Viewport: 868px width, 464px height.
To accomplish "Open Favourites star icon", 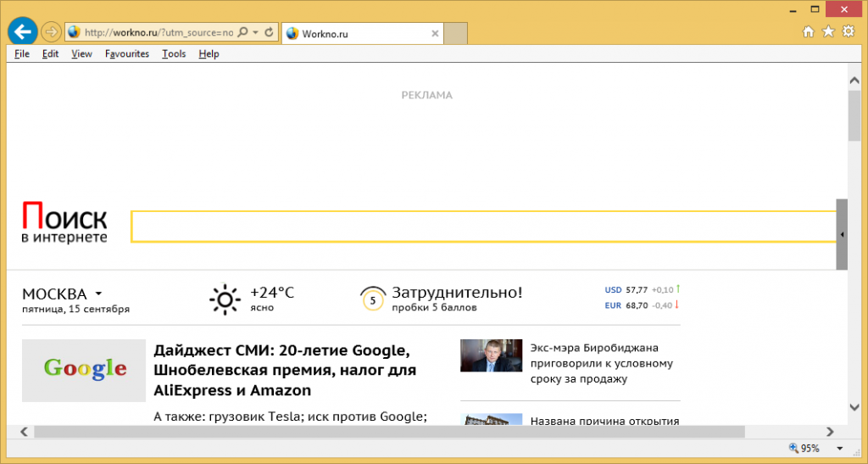I will (828, 32).
